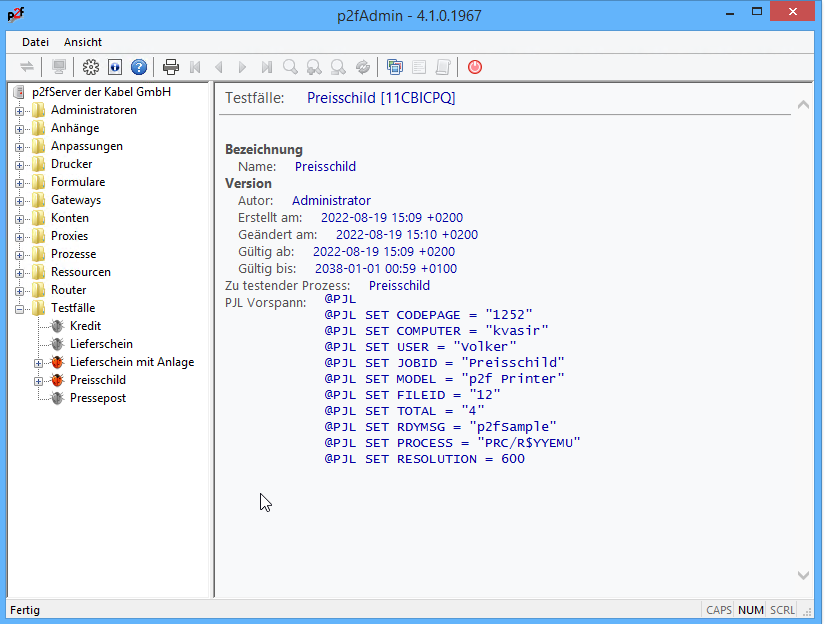This screenshot has width=825, height=624.
Task: Expand the Gateways folder node
Action: click(19, 201)
